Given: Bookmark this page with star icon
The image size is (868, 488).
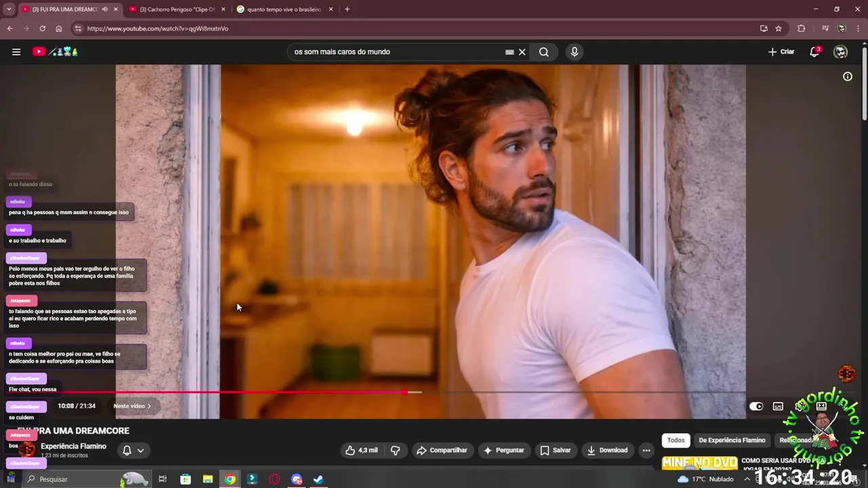Looking at the screenshot, I should click(778, 28).
